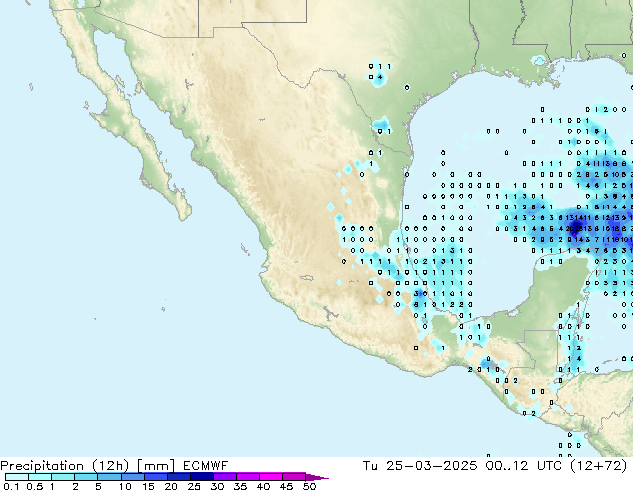Click the legend value '10'
The image size is (634, 490).
125,486
